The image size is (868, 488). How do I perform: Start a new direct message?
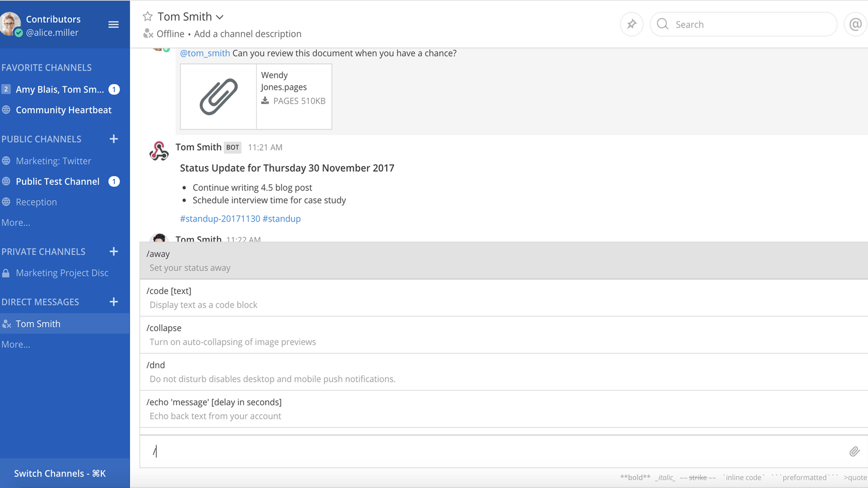pyautogui.click(x=114, y=301)
